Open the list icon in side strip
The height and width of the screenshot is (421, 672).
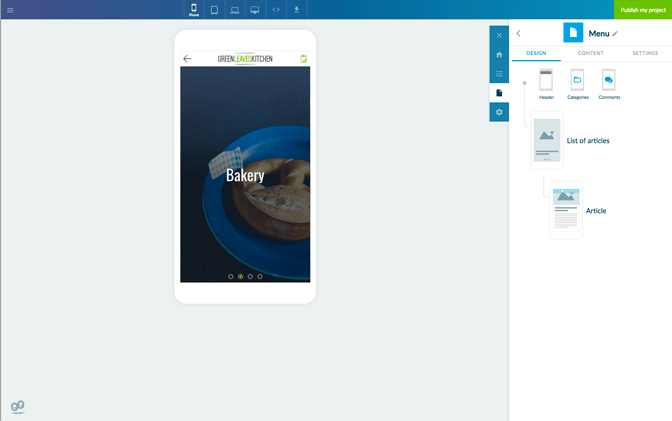pyautogui.click(x=499, y=74)
